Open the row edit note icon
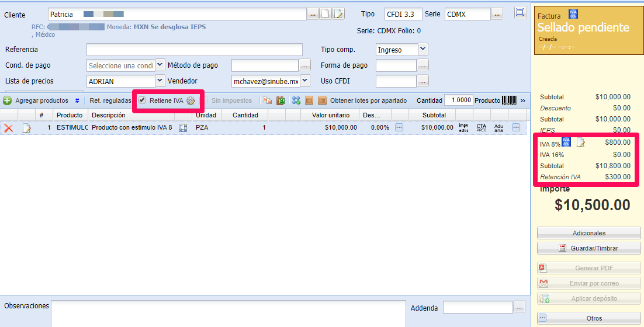644x327 pixels. click(26, 128)
